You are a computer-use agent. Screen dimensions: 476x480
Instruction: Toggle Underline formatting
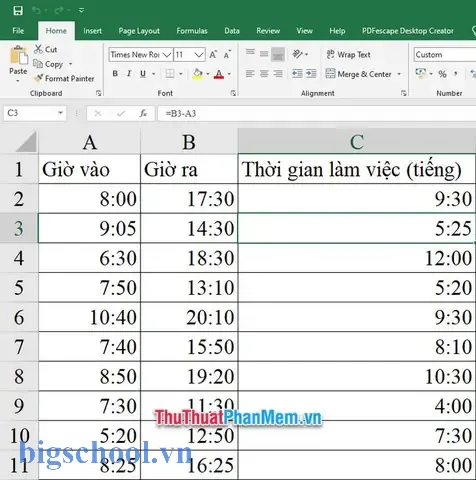[143, 74]
